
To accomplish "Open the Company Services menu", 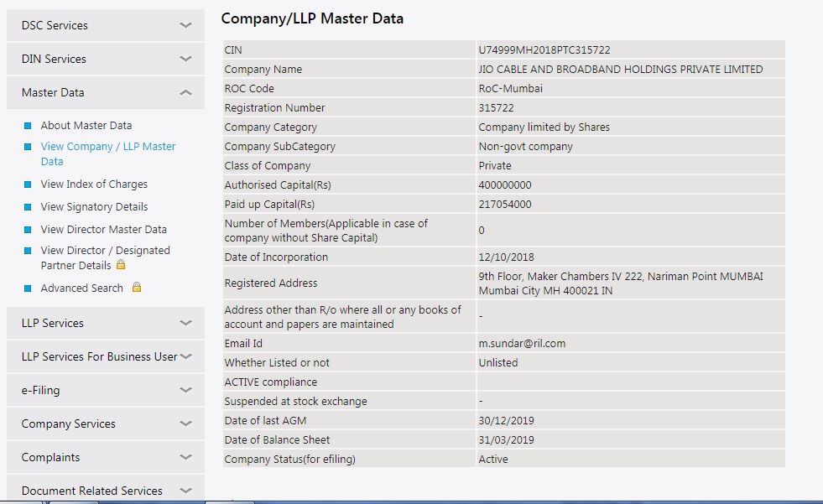I will tap(106, 423).
